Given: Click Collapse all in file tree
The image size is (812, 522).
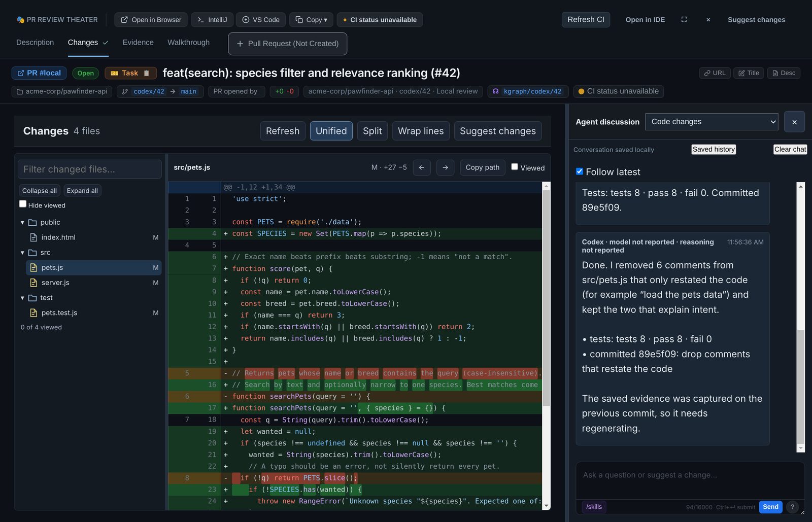Looking at the screenshot, I should pos(40,191).
